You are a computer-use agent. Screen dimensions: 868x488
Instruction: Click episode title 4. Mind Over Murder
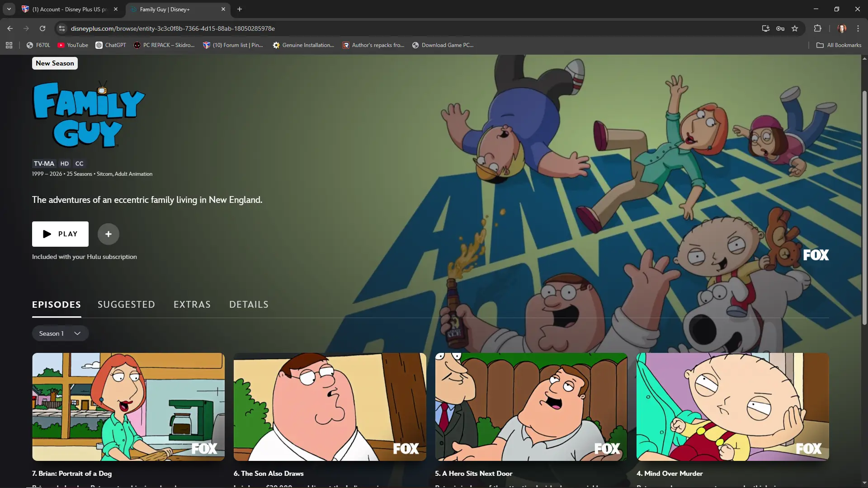[670, 474]
